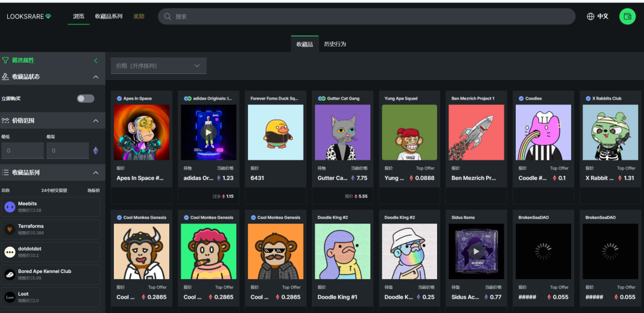Open the Gutter Cat Gang thumbnail
Image resolution: width=644 pixels, height=313 pixels.
pyautogui.click(x=342, y=132)
